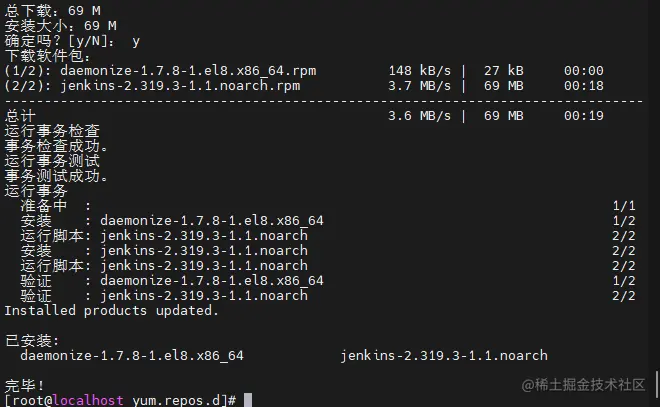Click the 总下载: 69 M line

click(x=52, y=11)
